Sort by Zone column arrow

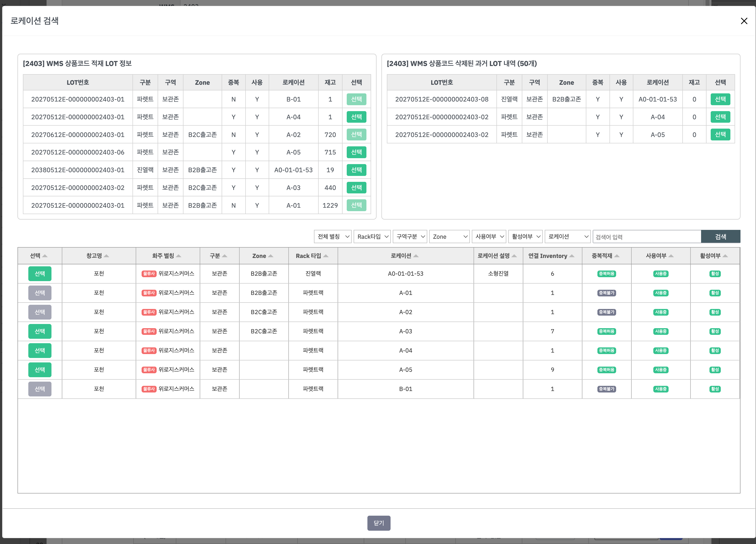(271, 256)
